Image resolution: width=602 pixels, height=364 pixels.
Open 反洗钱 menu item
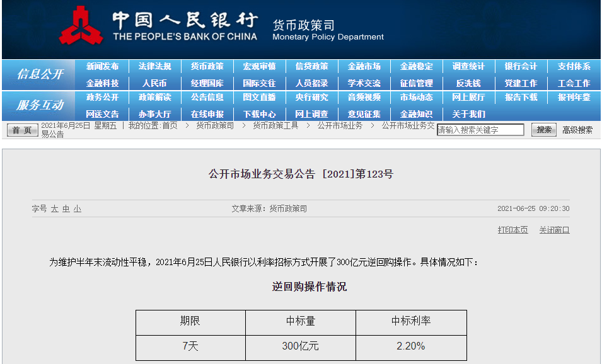468,83
